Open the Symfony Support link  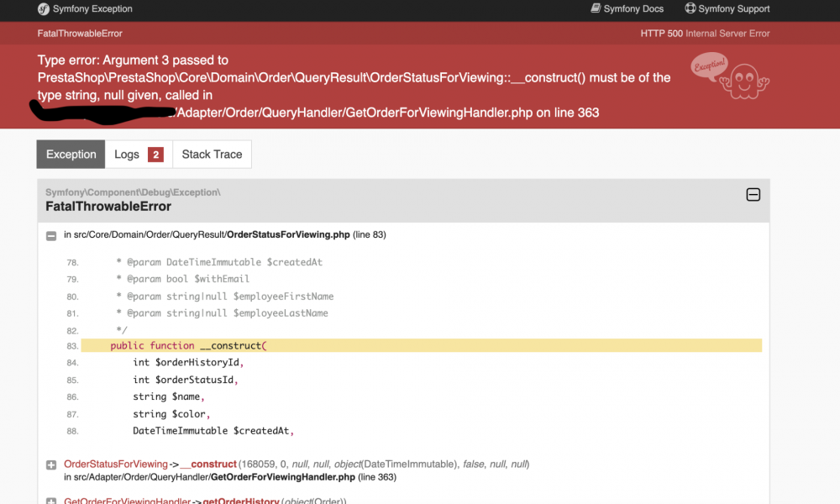point(733,9)
